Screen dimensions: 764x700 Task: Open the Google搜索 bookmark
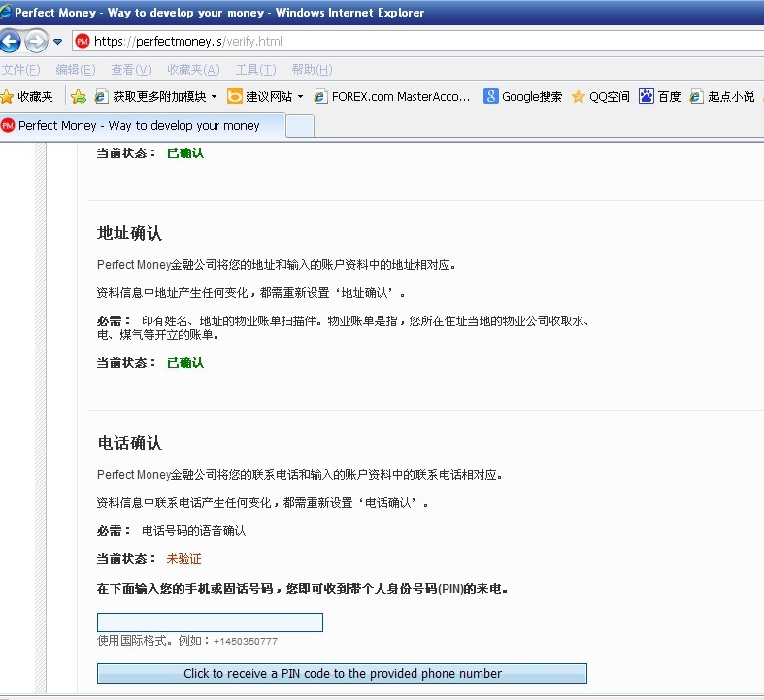coord(523,97)
